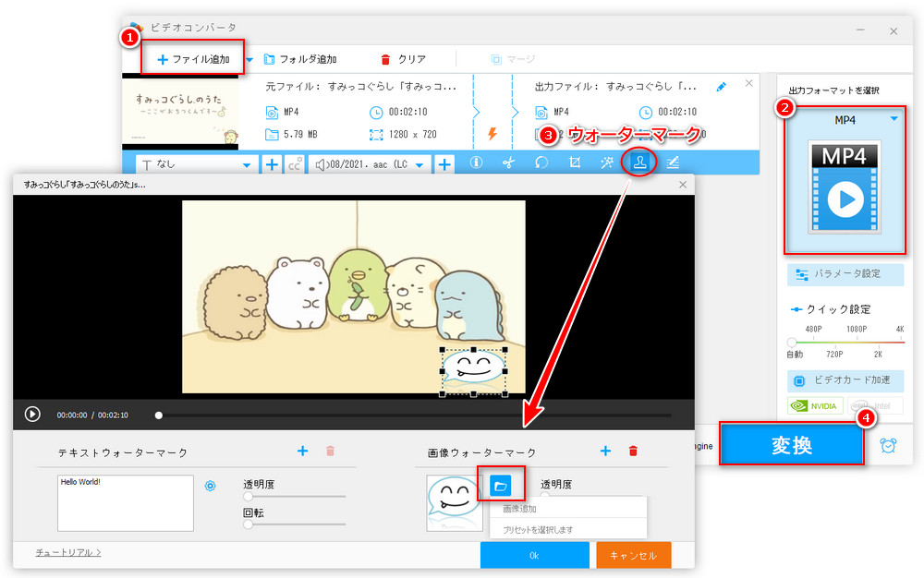Click the Ok button in watermark dialog
Image resolution: width=924 pixels, height=578 pixels.
point(534,555)
